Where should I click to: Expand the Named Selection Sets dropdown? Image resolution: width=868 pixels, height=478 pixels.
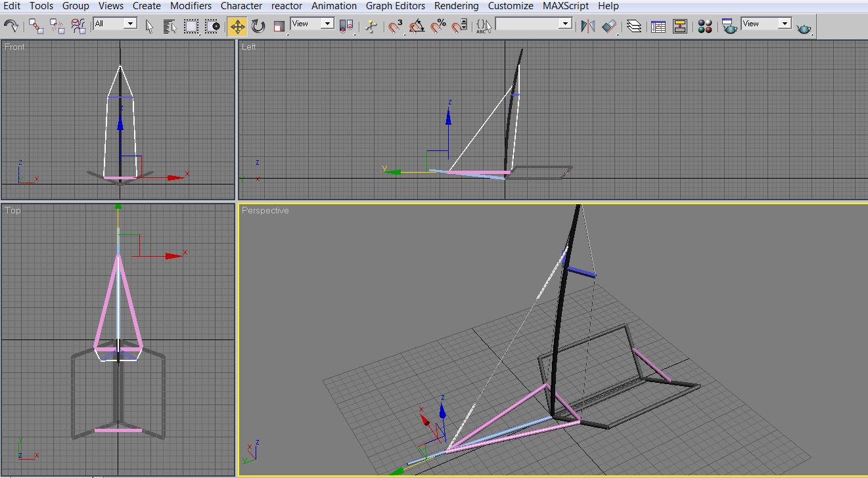(x=565, y=24)
